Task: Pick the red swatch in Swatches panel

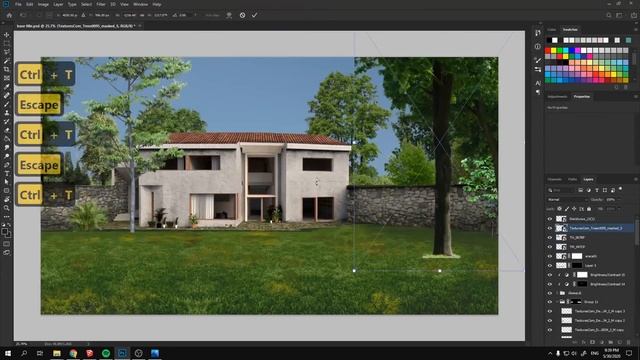Action: tap(548, 51)
